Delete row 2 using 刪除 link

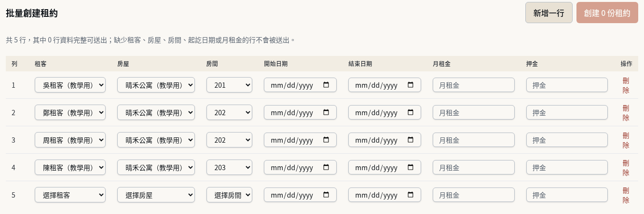point(626,112)
